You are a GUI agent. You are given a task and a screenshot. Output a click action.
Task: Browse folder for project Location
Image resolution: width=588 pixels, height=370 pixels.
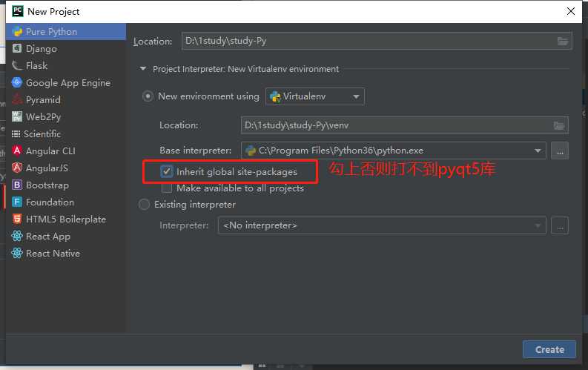(x=563, y=42)
